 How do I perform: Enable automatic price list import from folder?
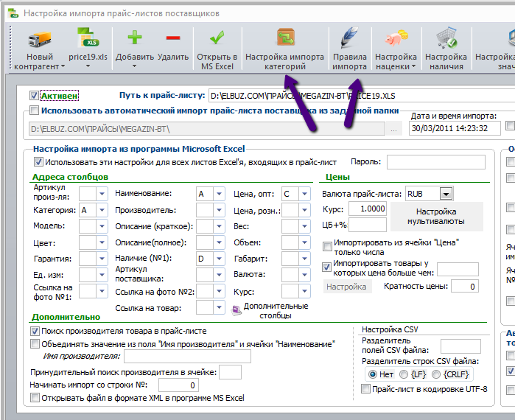pos(34,111)
